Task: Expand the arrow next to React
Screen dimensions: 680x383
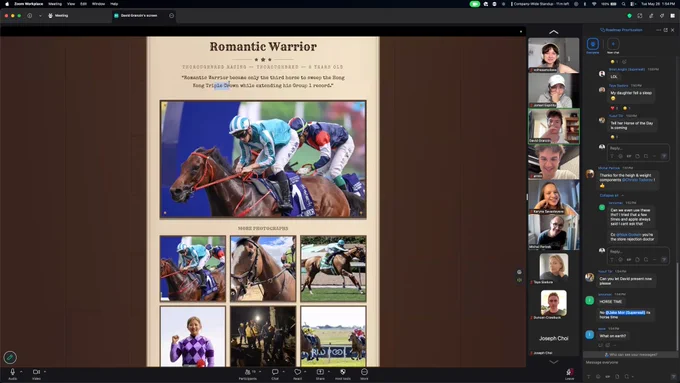Action: tap(306, 371)
